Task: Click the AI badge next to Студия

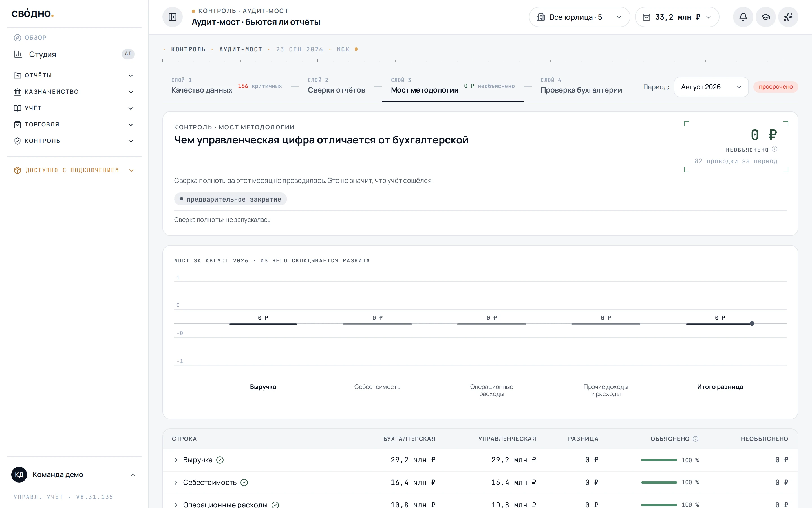Action: [x=128, y=54]
